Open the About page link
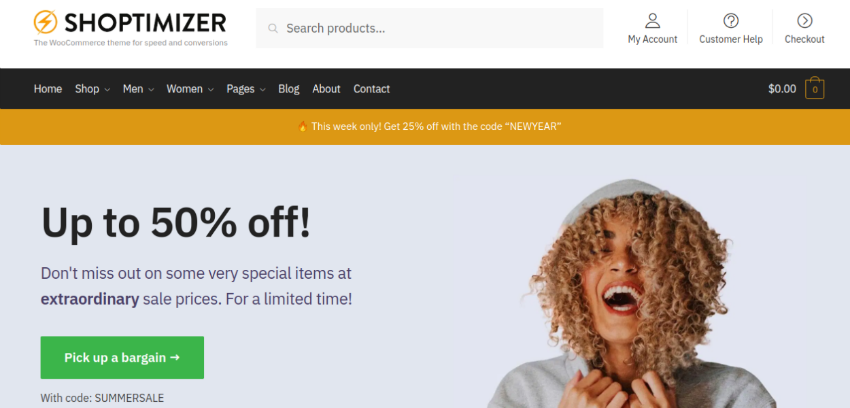 point(326,89)
